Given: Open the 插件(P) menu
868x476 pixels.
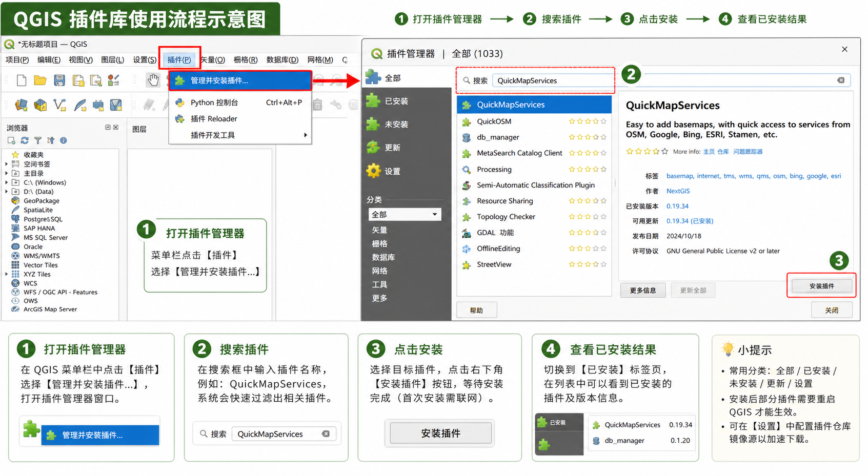Looking at the screenshot, I should click(179, 60).
